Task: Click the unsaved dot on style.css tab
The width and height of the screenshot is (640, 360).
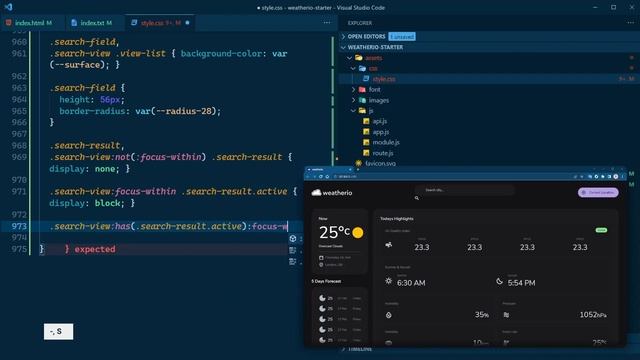Action: [187, 23]
